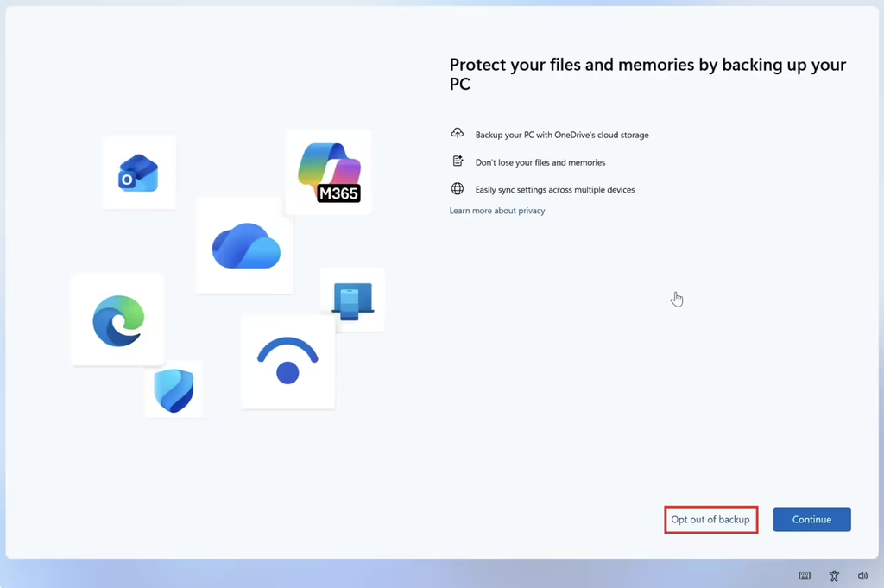Click the Opt out of backup button
Screen dimensions: 884x588
click(710, 519)
